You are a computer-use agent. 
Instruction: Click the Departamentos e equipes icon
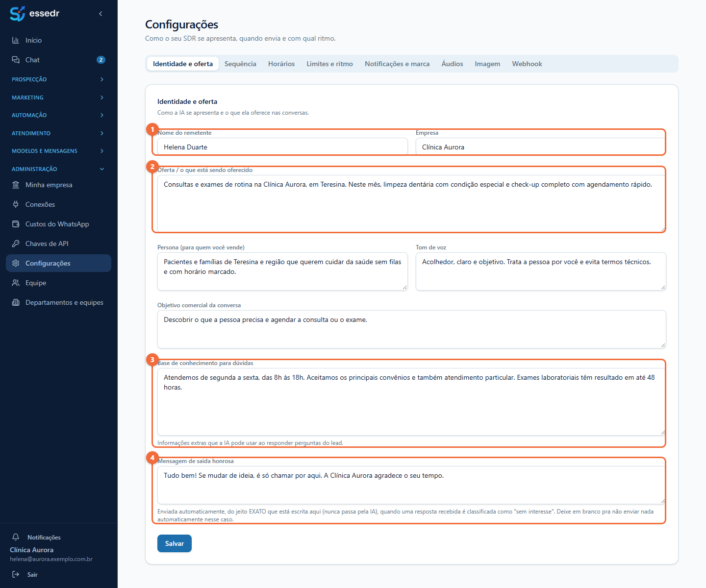(16, 302)
